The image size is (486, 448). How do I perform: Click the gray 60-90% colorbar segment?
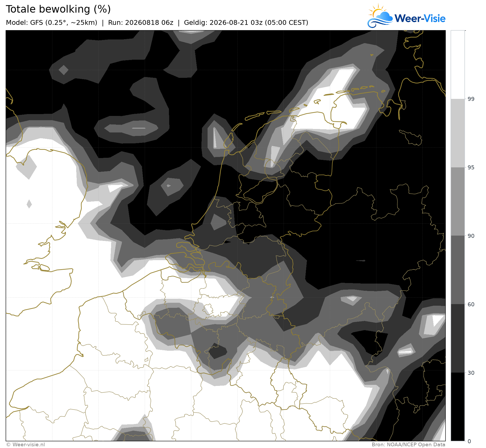click(x=458, y=270)
